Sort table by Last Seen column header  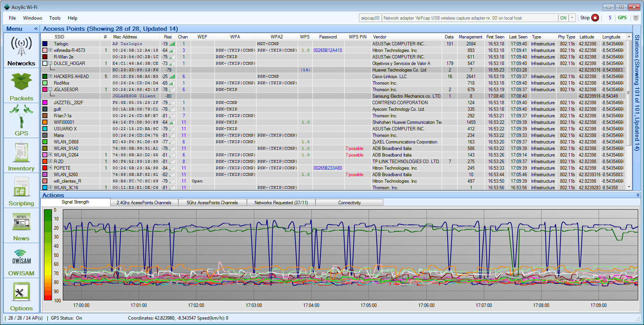518,37
